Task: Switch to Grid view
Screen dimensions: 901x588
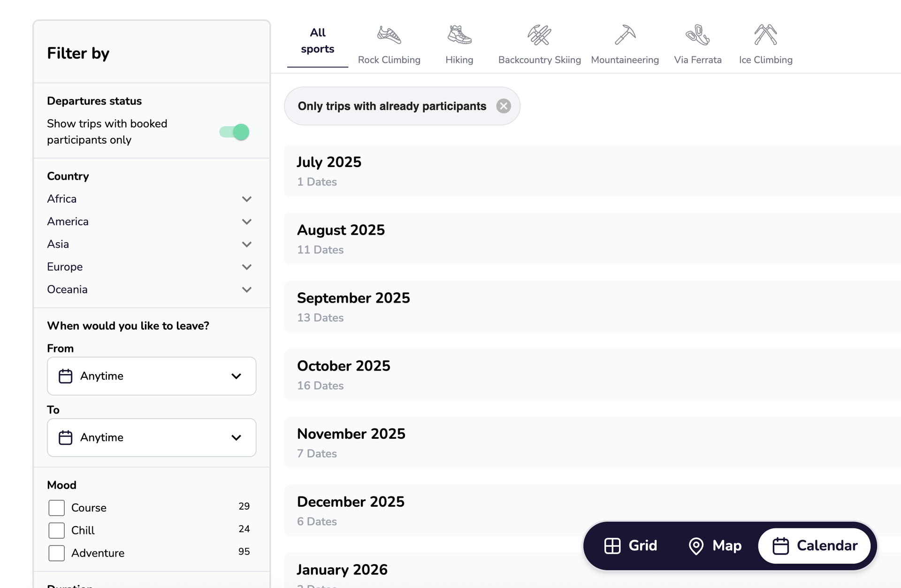Action: point(631,546)
